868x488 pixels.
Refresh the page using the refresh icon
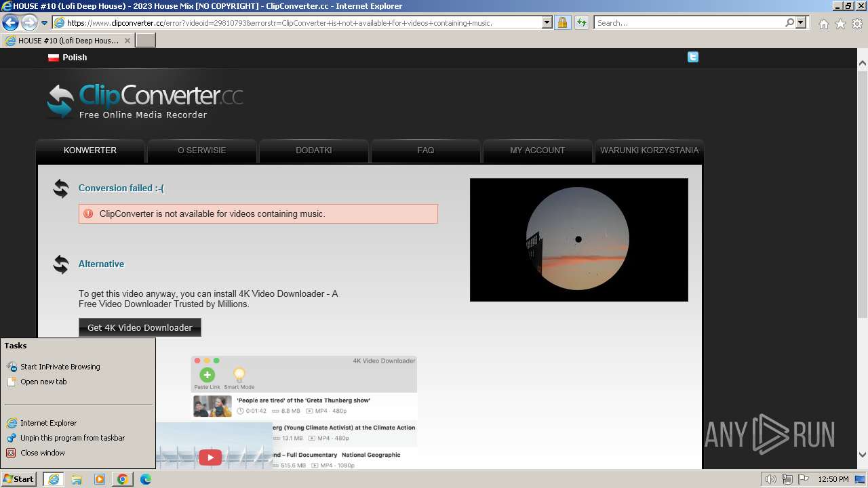[582, 22]
